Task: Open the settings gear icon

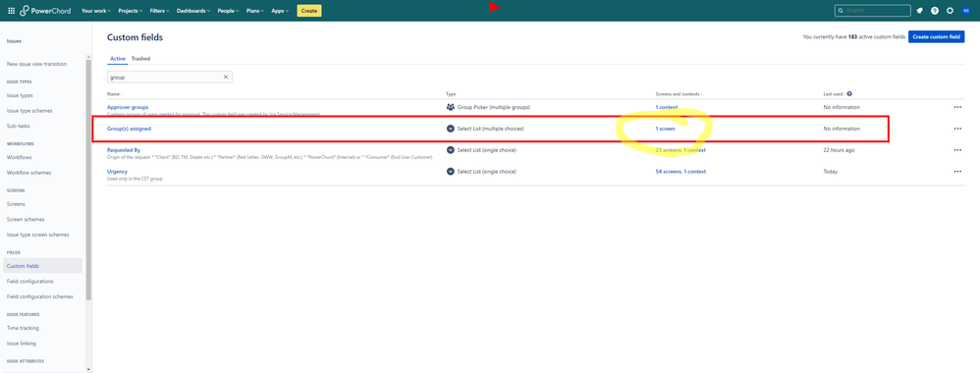Action: click(x=950, y=11)
